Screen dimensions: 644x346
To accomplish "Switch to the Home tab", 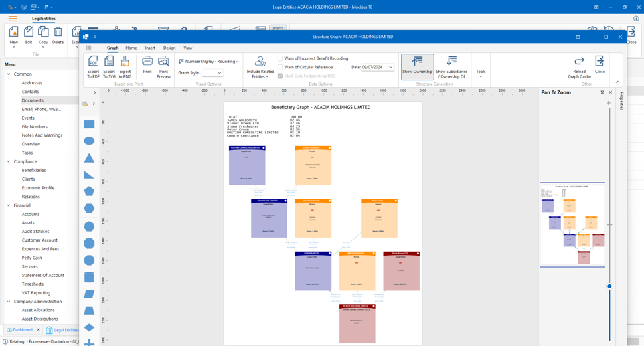I will 131,48.
